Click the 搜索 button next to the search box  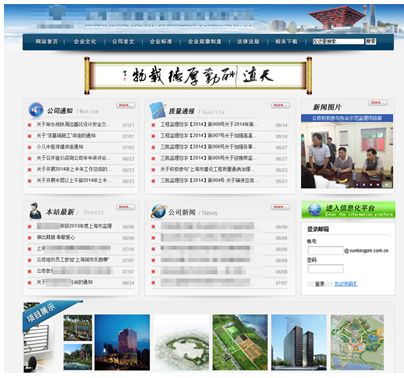click(x=371, y=41)
